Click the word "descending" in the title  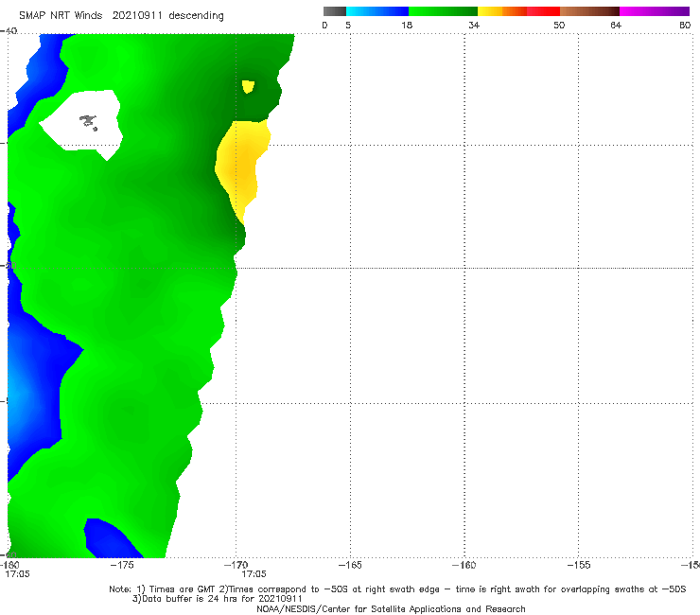[x=197, y=16]
